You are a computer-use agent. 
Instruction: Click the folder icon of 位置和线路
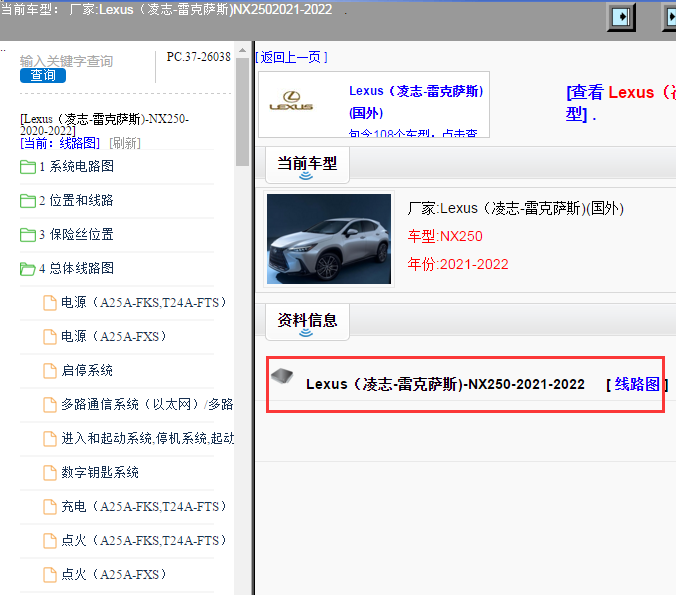[28, 200]
